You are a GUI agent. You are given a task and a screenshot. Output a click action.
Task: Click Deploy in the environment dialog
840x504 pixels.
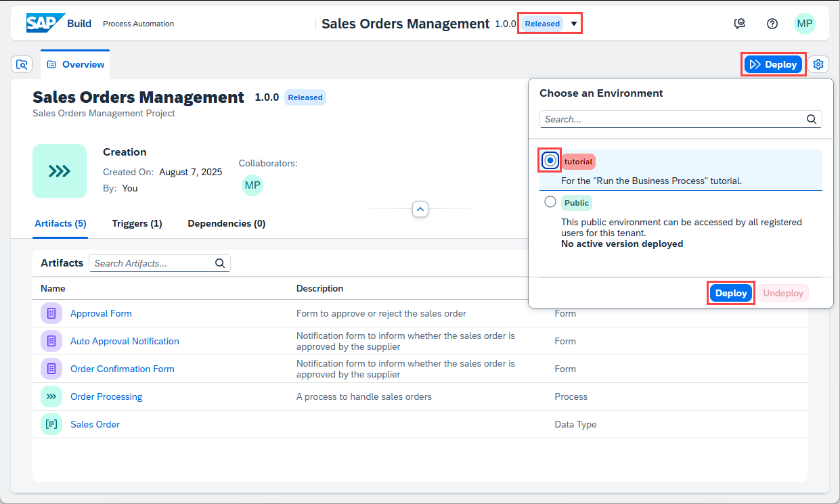click(x=731, y=293)
